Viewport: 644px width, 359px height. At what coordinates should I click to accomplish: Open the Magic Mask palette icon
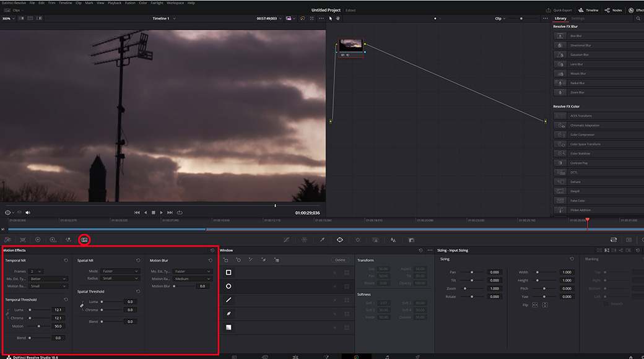pyautogui.click(x=375, y=240)
